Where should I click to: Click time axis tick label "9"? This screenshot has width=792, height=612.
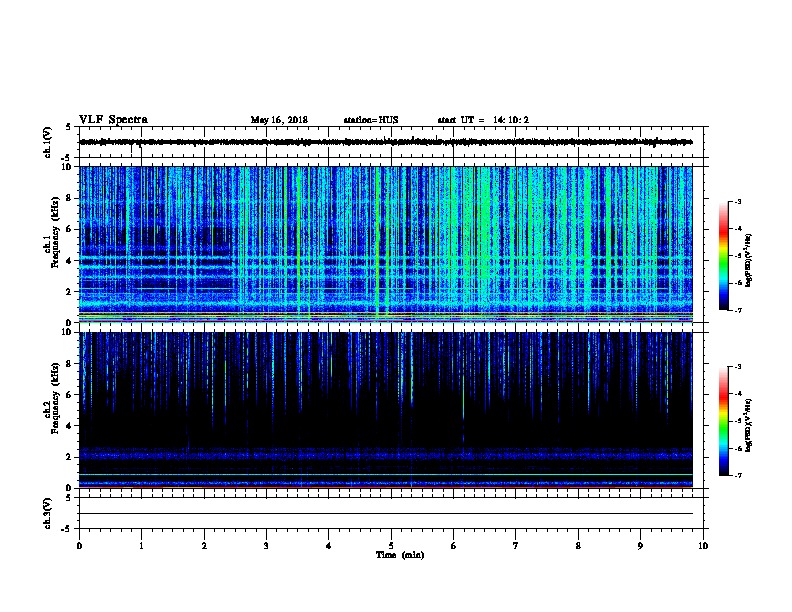[x=640, y=546]
